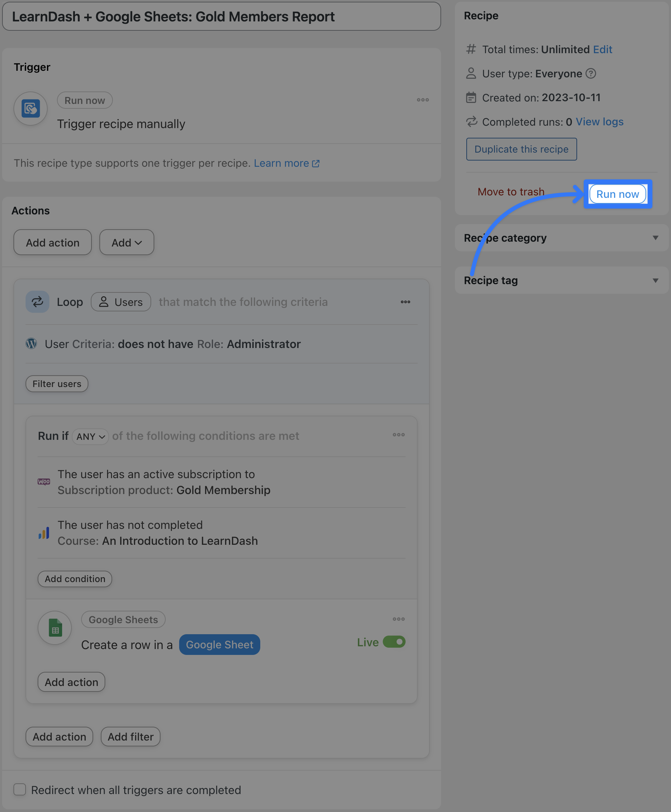Open the ANY conditions dropdown

click(x=90, y=436)
